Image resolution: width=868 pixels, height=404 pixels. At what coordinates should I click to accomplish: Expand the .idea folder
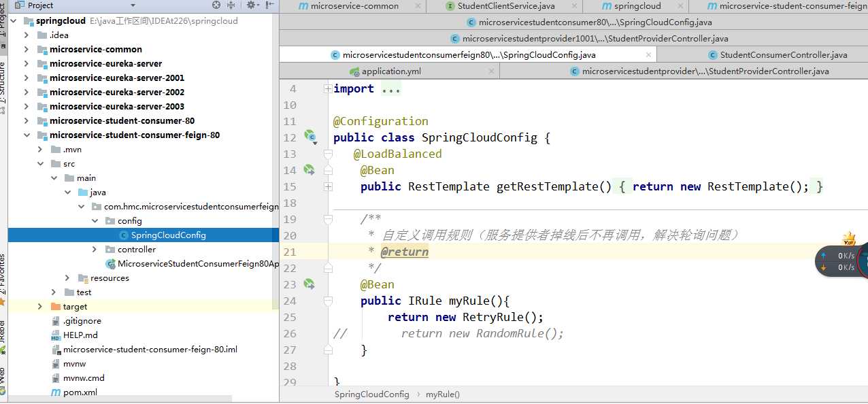tap(27, 35)
